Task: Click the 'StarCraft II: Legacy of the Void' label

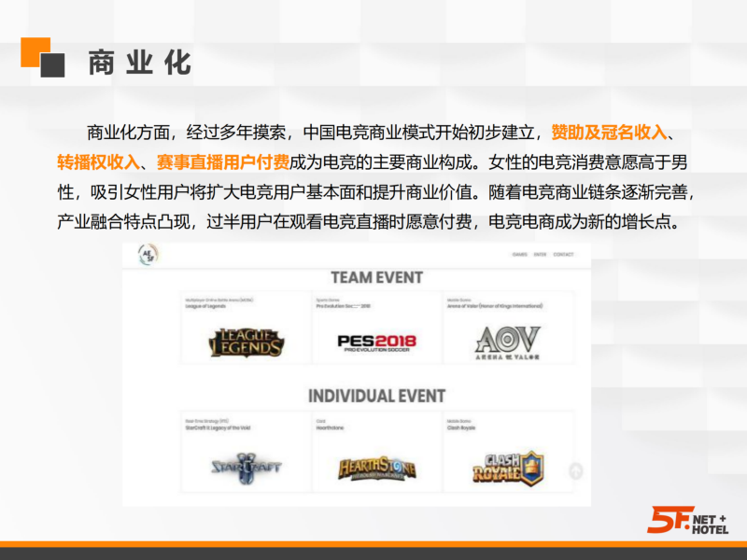Action: coord(218,427)
